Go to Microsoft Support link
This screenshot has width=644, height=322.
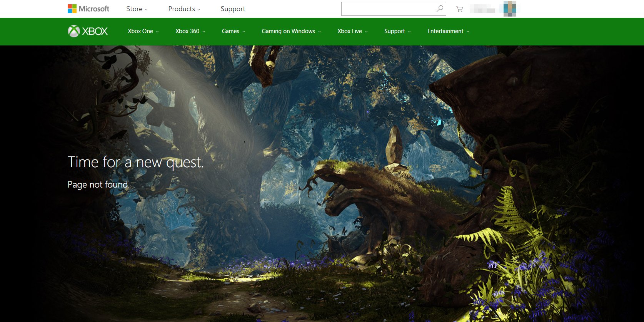click(x=233, y=9)
